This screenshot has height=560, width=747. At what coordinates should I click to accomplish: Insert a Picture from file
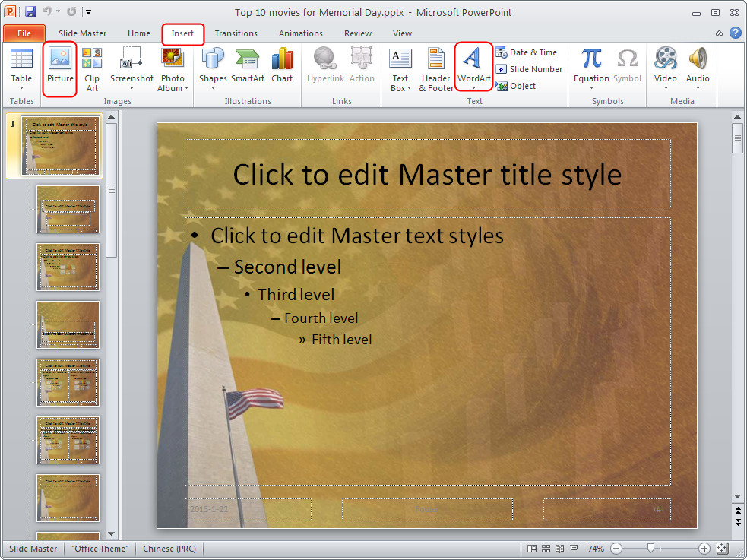(59, 69)
